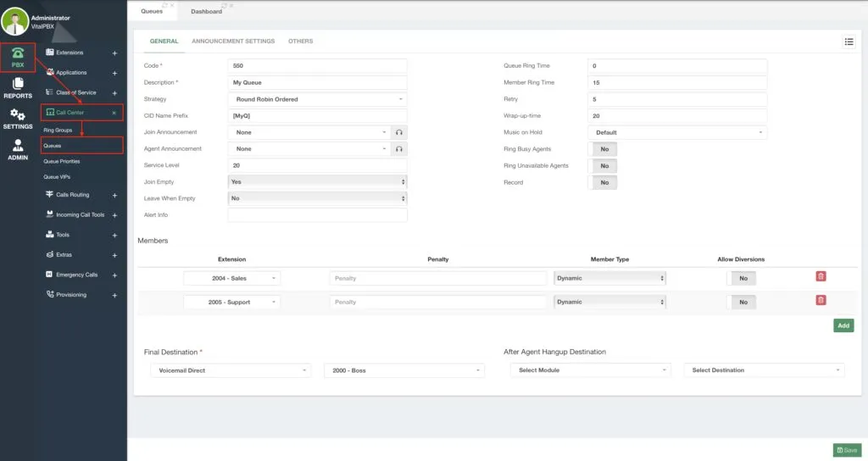Open the Music on Hold dropdown
The image size is (868, 461).
(x=677, y=132)
